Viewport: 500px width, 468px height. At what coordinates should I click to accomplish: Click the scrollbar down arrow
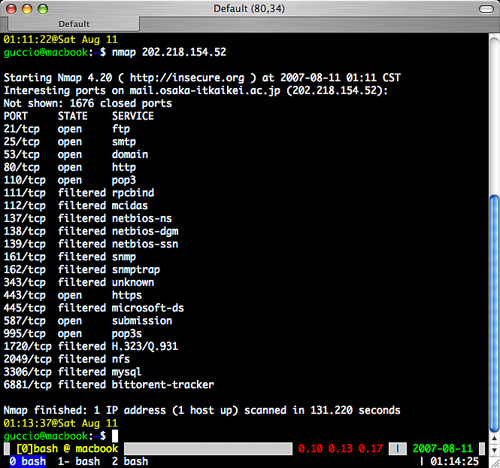[494, 450]
